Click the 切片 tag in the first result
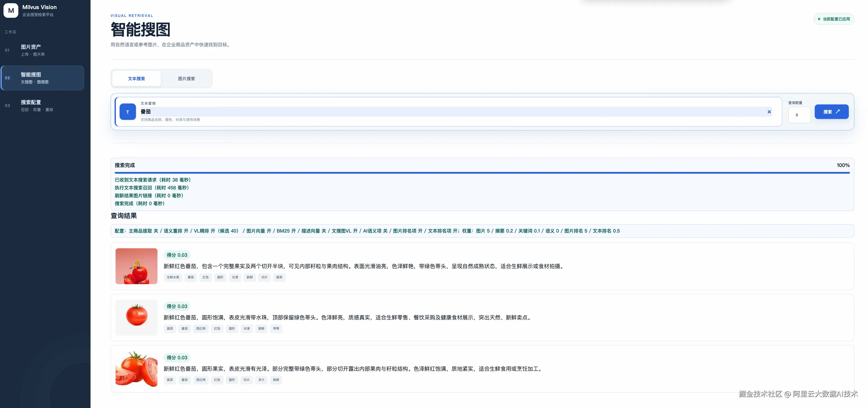The height and width of the screenshot is (408, 868). tap(265, 277)
